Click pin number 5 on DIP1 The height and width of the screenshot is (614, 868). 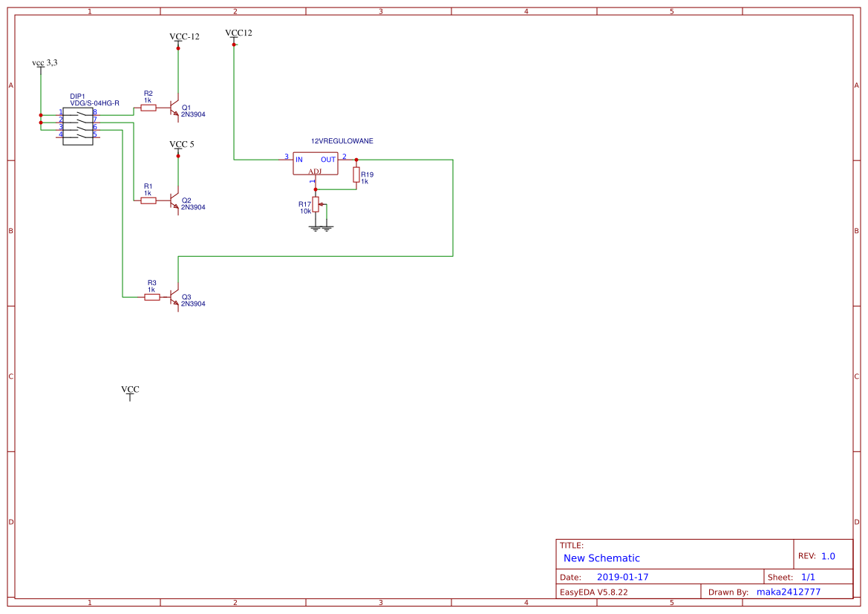94,134
